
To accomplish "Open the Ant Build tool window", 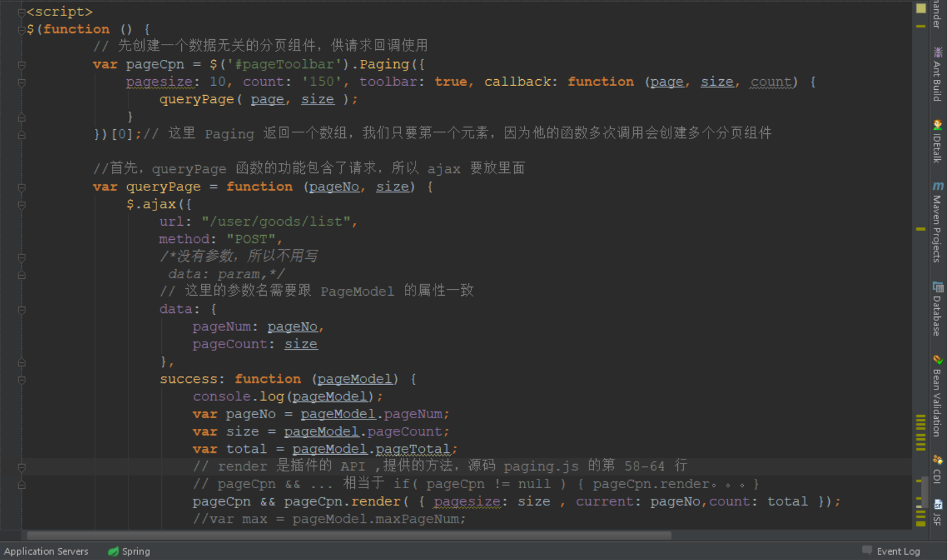I will coord(938,73).
